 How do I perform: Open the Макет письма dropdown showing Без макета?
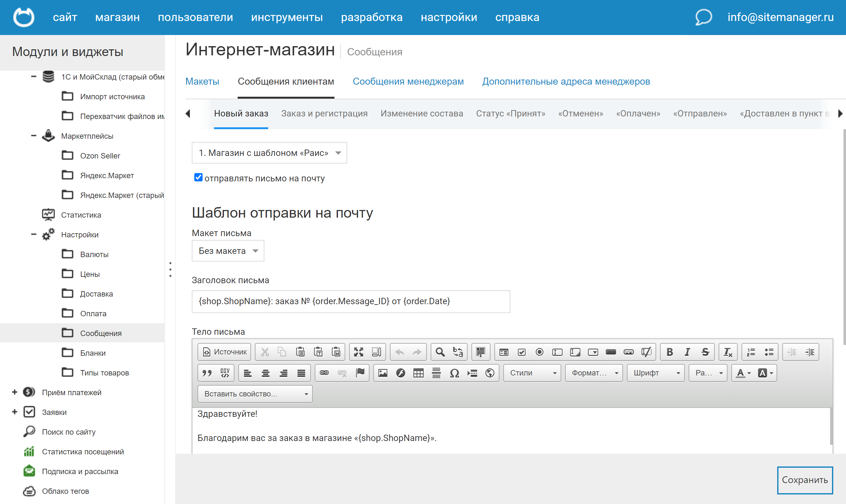click(x=228, y=251)
